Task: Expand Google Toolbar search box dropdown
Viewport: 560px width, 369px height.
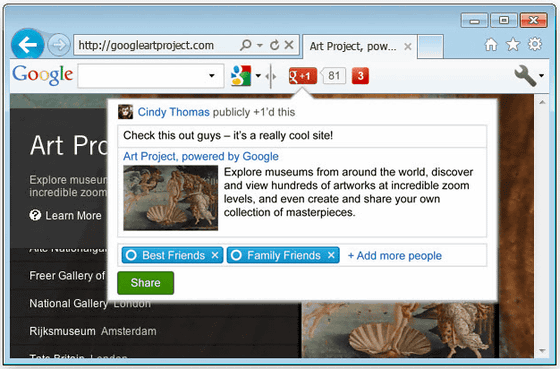Action: pyautogui.click(x=211, y=75)
